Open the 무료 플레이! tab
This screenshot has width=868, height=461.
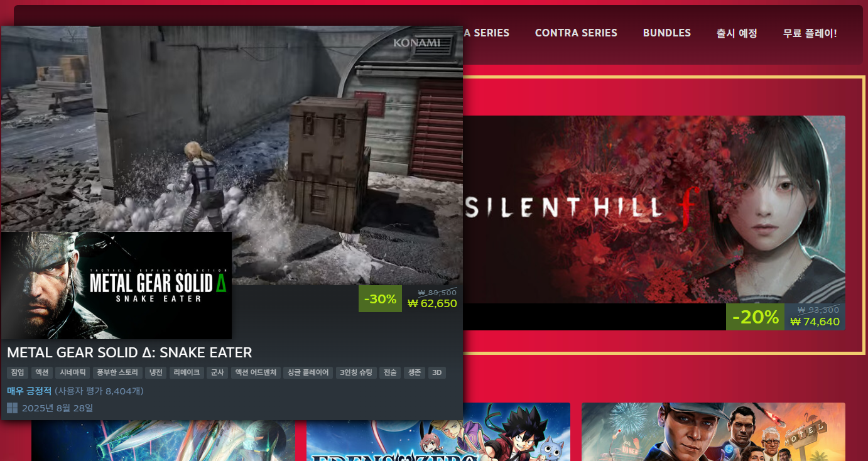pyautogui.click(x=810, y=33)
